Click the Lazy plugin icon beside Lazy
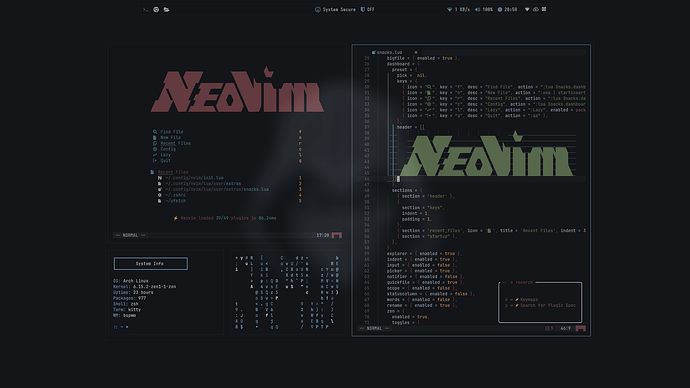690x388 pixels. point(155,154)
